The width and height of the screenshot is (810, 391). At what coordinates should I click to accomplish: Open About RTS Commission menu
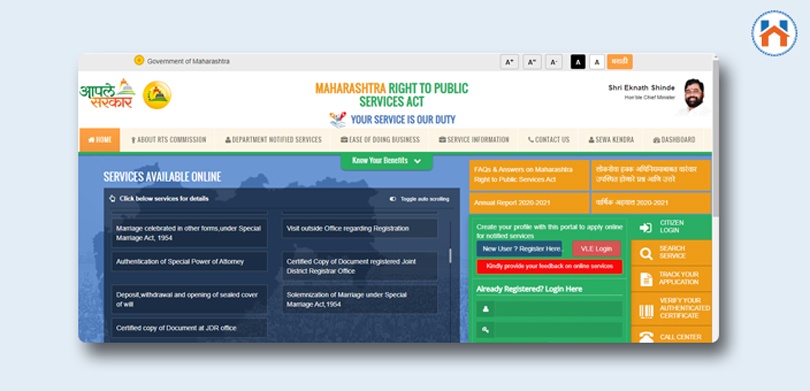(x=168, y=139)
